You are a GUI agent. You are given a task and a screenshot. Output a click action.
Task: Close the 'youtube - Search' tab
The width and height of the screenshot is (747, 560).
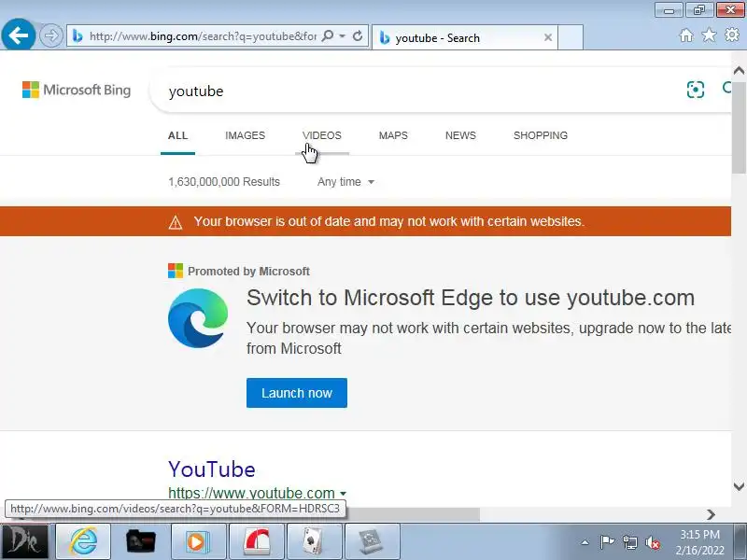[x=548, y=37]
